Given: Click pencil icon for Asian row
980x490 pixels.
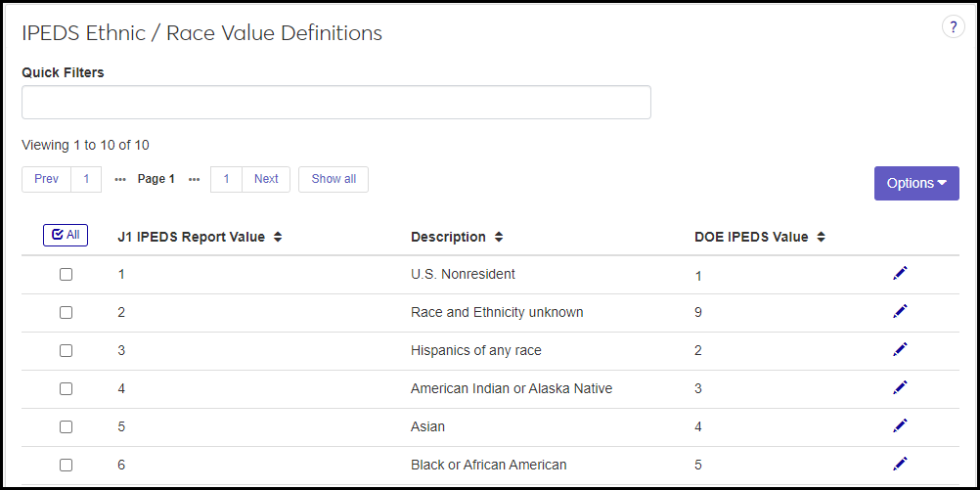Looking at the screenshot, I should pos(900,426).
